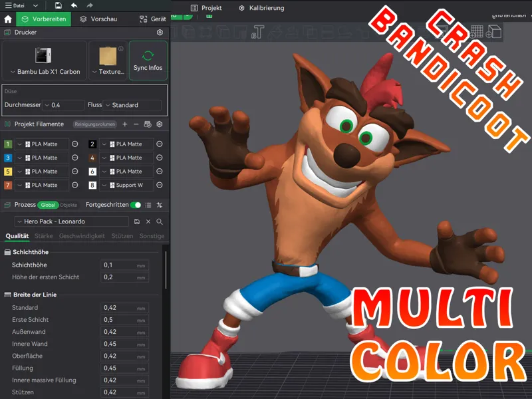Image resolution: width=532 pixels, height=399 pixels.
Task: Edit Support W filament 8 round icon
Action: 160,185
